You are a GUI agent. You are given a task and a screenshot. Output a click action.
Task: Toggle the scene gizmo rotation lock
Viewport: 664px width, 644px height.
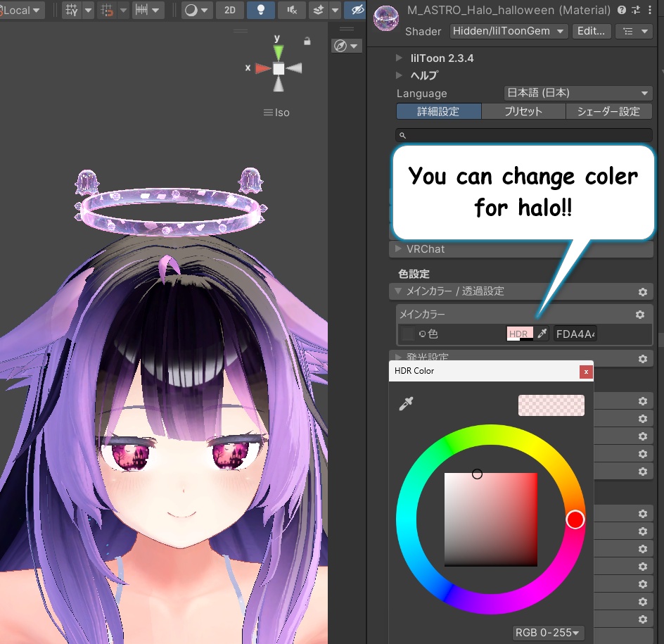[x=307, y=41]
